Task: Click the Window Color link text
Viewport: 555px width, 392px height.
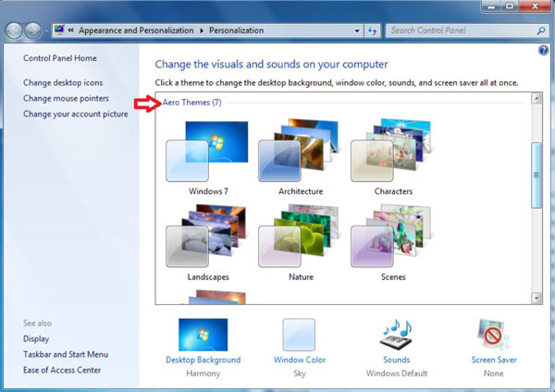Action: pyautogui.click(x=300, y=360)
